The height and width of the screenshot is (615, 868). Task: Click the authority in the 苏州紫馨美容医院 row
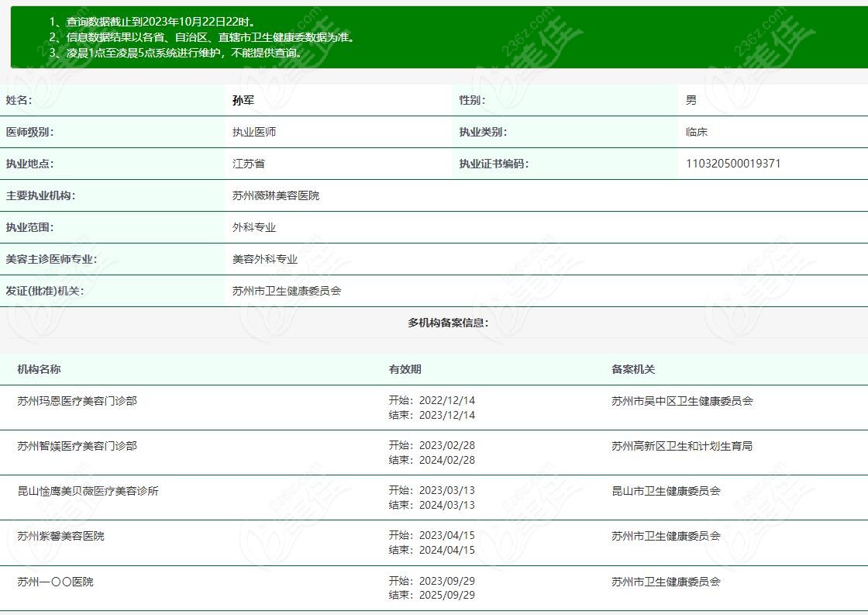(666, 536)
